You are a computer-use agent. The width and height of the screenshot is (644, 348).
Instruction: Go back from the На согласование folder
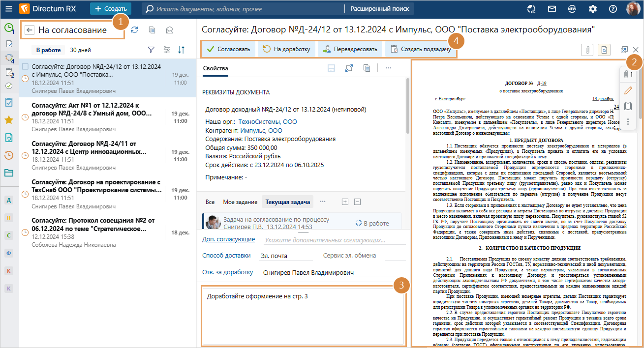point(30,30)
